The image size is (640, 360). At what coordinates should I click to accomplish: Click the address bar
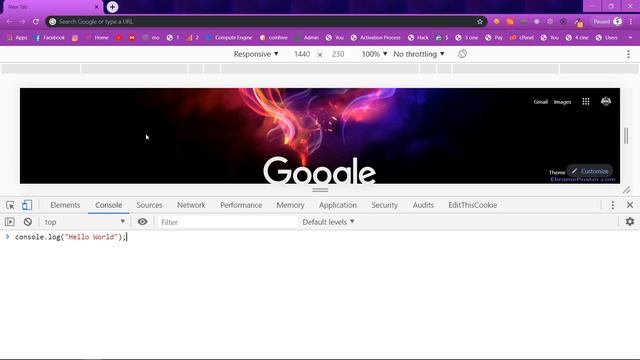click(266, 22)
